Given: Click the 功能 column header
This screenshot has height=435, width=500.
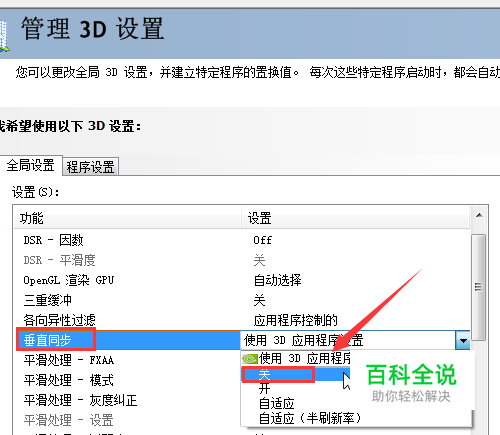Looking at the screenshot, I should pyautogui.click(x=128, y=218).
